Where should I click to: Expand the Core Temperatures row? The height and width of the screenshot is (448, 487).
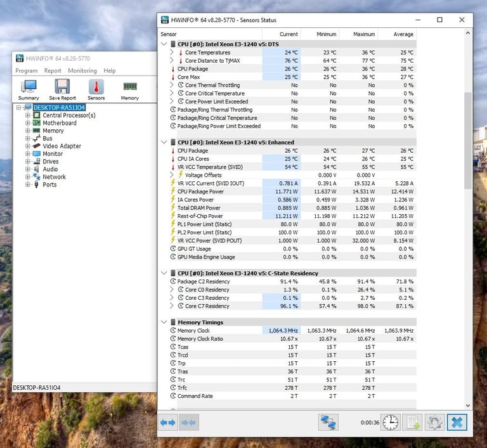(172, 52)
